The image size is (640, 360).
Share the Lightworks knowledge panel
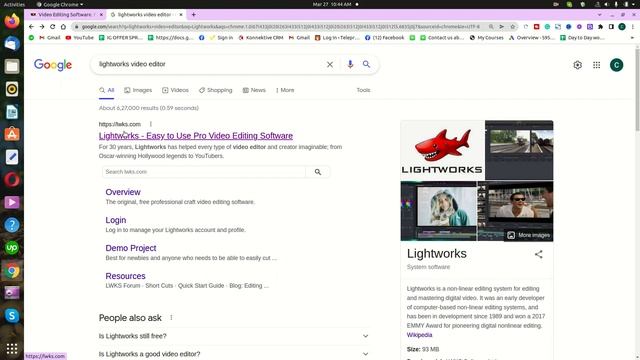pyautogui.click(x=538, y=254)
